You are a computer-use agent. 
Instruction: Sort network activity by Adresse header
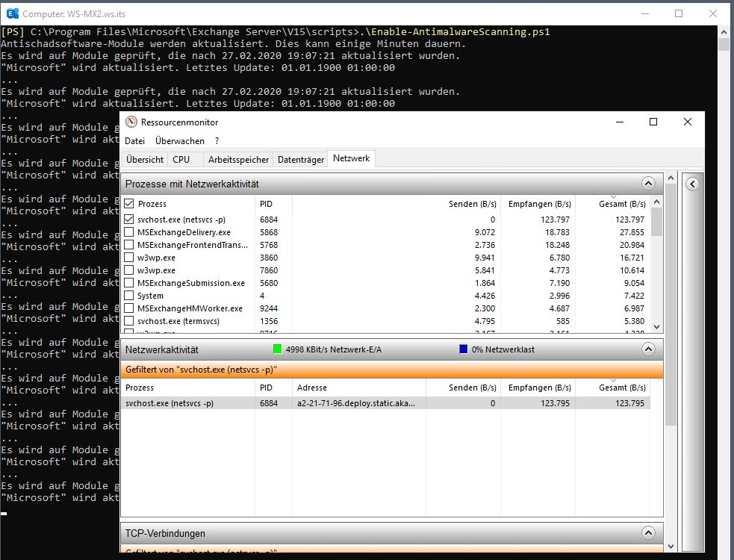coord(358,388)
